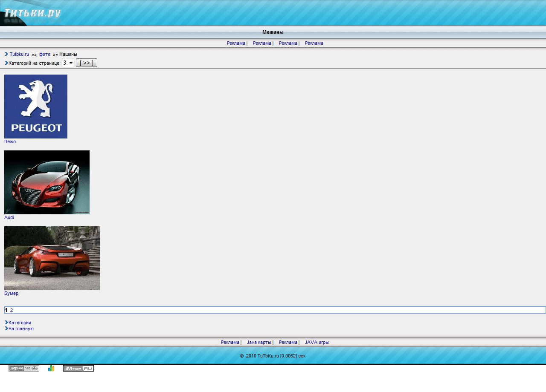546x392 pixels.
Task: Return via На главную link
Action: pyautogui.click(x=21, y=329)
